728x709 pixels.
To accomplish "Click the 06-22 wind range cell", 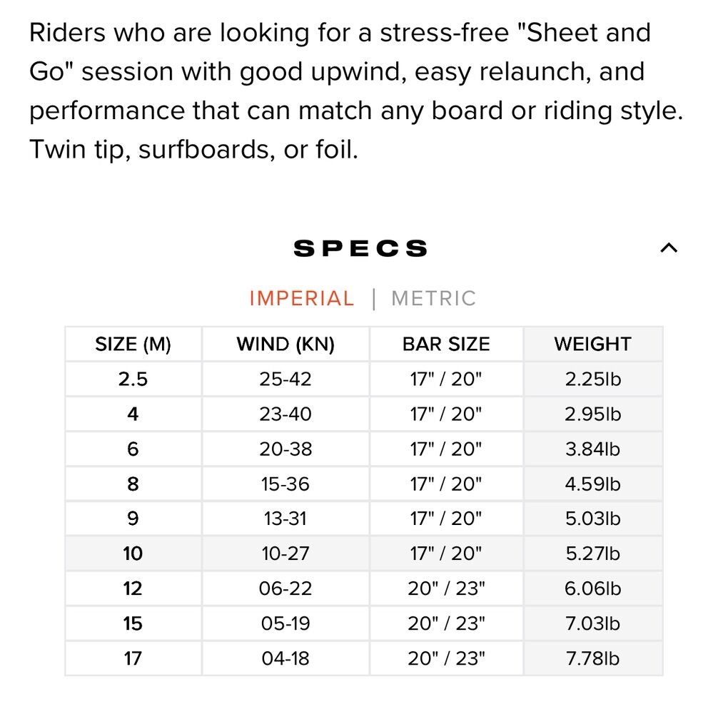I will point(285,588).
